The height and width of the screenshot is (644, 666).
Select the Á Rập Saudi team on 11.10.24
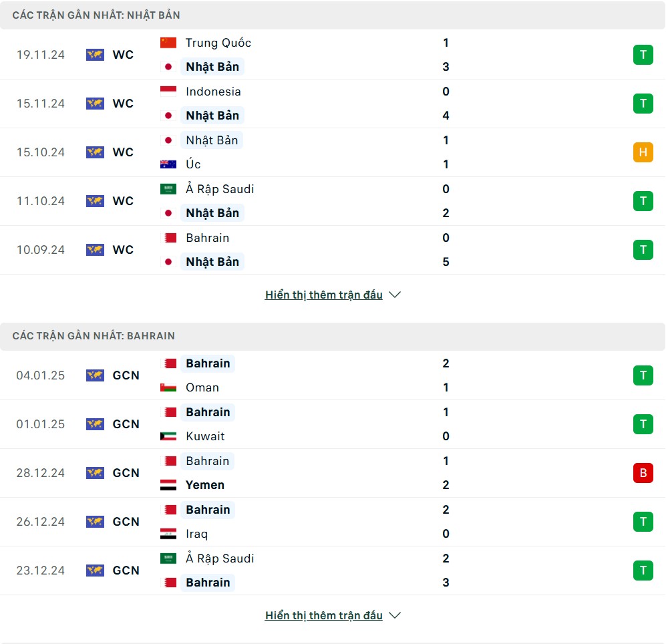tap(220, 189)
